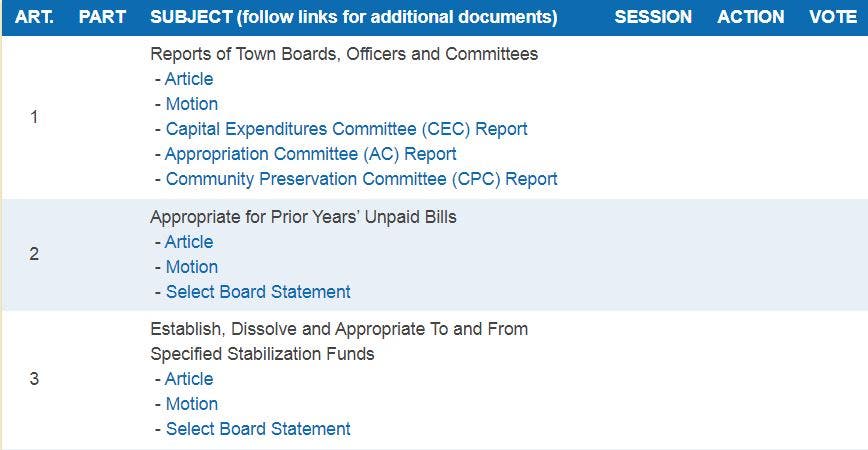Select article number 1 cell

click(x=34, y=117)
